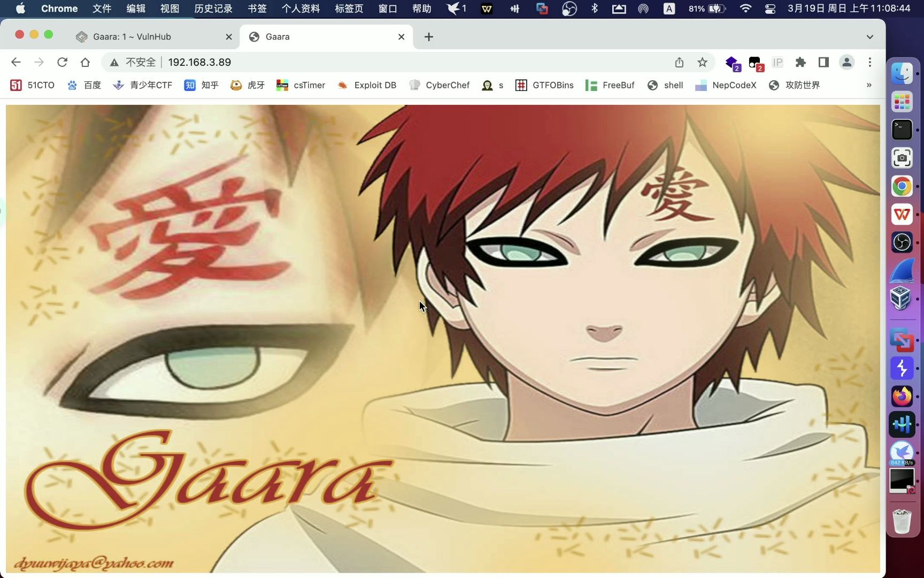Show more bookmarks with the overflow chevron
This screenshot has height=578, width=924.
(869, 85)
